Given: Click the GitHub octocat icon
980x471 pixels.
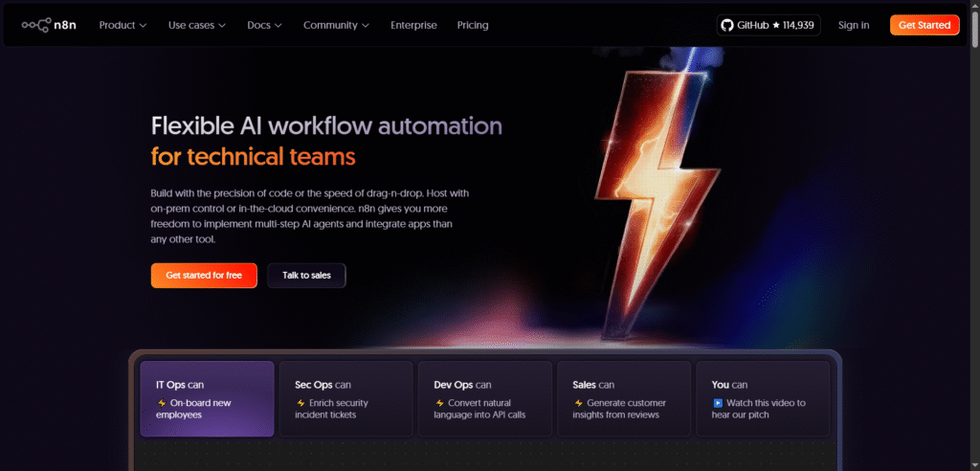Looking at the screenshot, I should point(727,25).
